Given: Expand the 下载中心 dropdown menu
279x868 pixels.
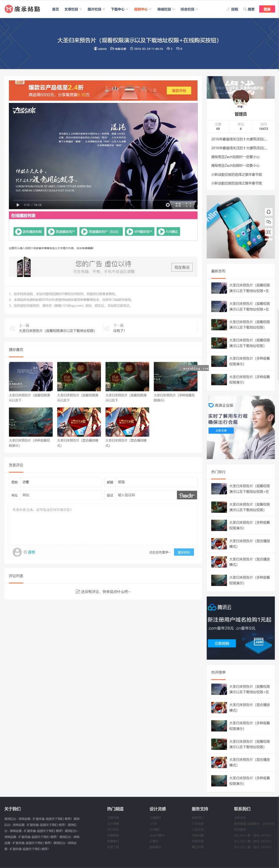Looking at the screenshot, I should pos(120,9).
